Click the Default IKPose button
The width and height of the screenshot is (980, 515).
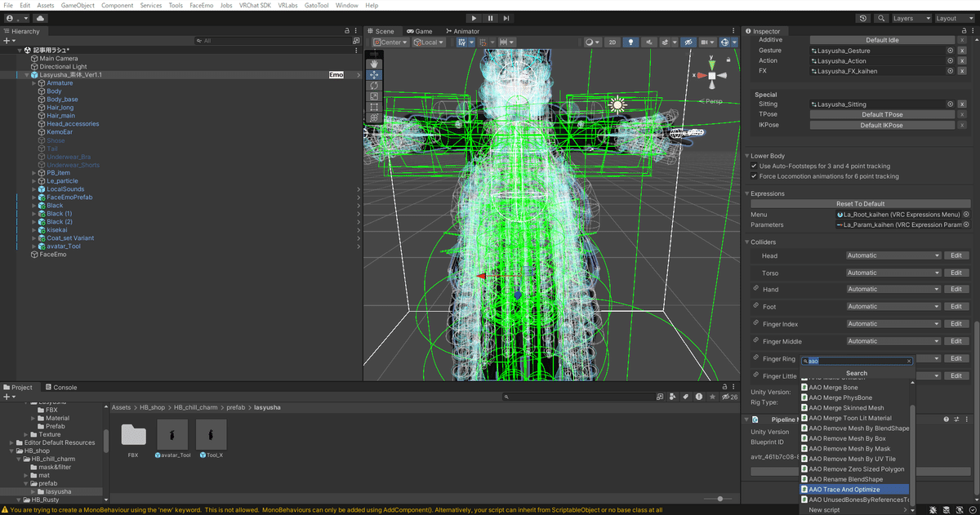click(x=882, y=126)
